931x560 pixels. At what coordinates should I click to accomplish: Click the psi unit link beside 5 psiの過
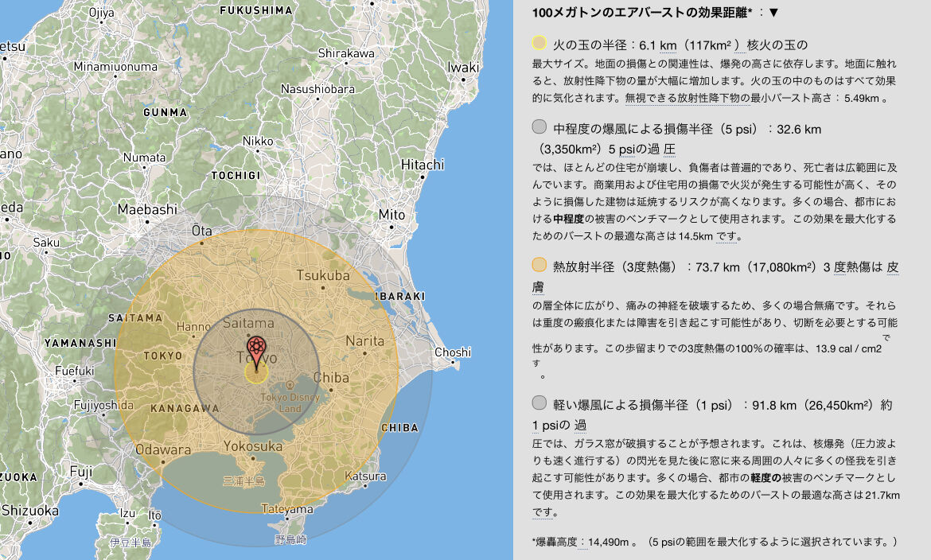click(x=628, y=150)
